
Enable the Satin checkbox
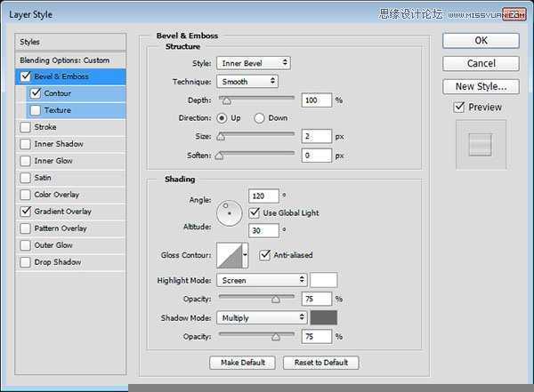[x=25, y=178]
